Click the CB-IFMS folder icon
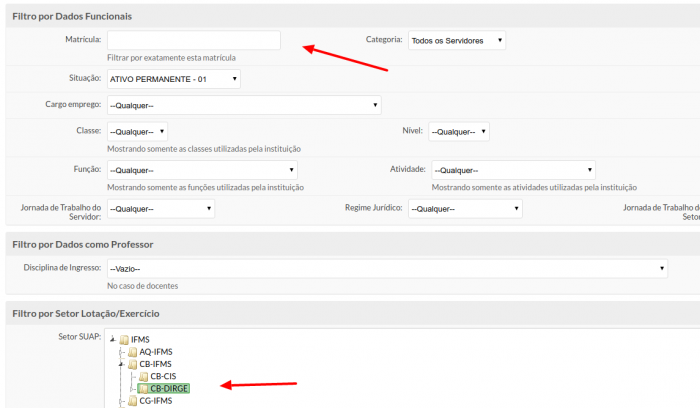This screenshot has width=700, height=408. pyautogui.click(x=131, y=364)
